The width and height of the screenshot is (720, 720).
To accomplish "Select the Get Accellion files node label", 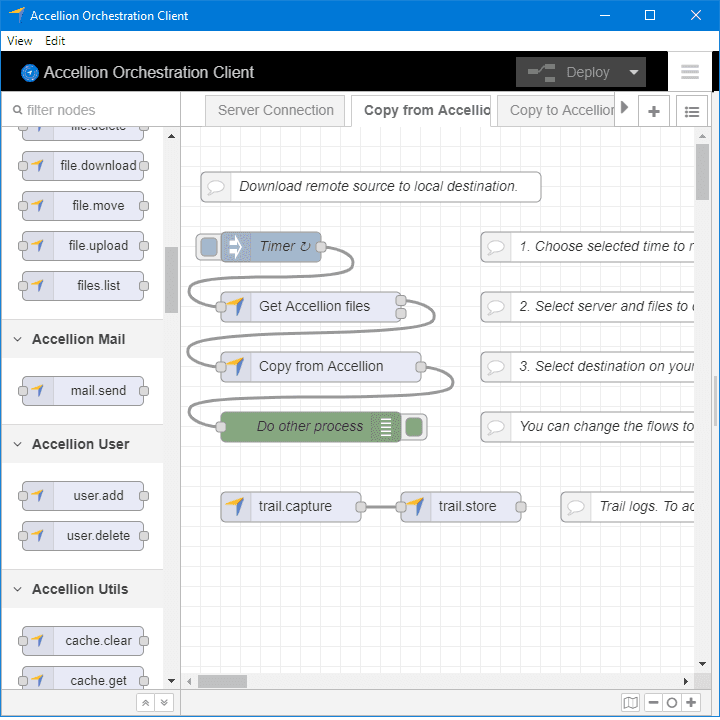I will (x=315, y=306).
